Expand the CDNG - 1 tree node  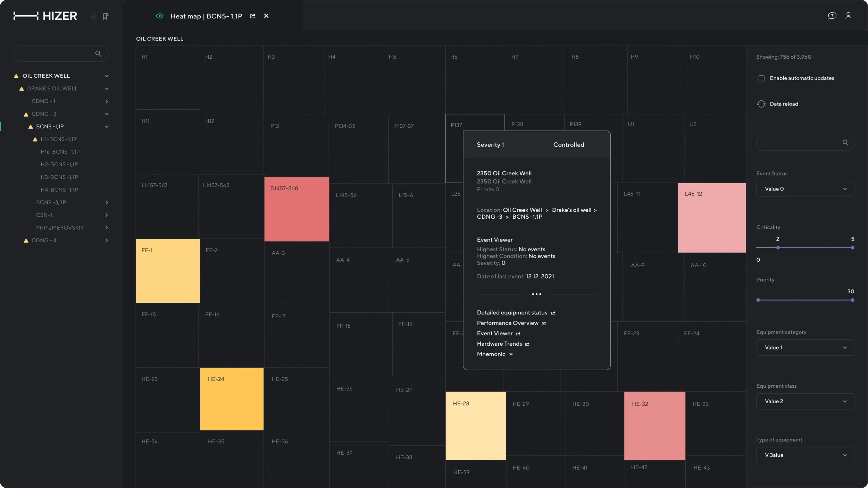[x=107, y=101]
